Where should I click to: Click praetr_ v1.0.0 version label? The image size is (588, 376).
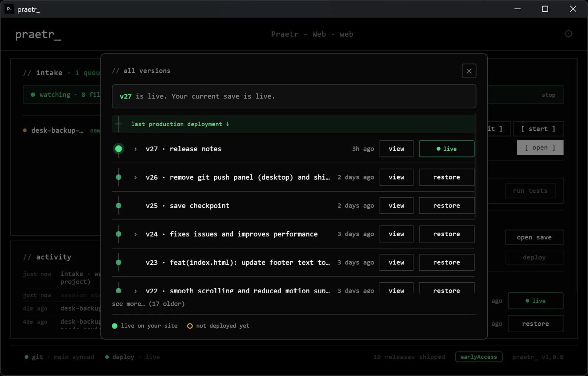click(538, 357)
